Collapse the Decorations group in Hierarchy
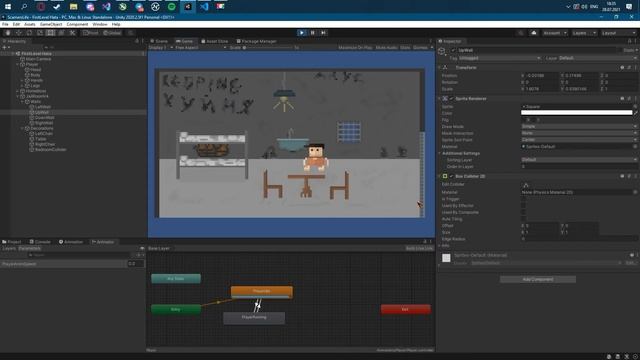Image resolution: width=640 pixels, height=360 pixels. [22, 128]
